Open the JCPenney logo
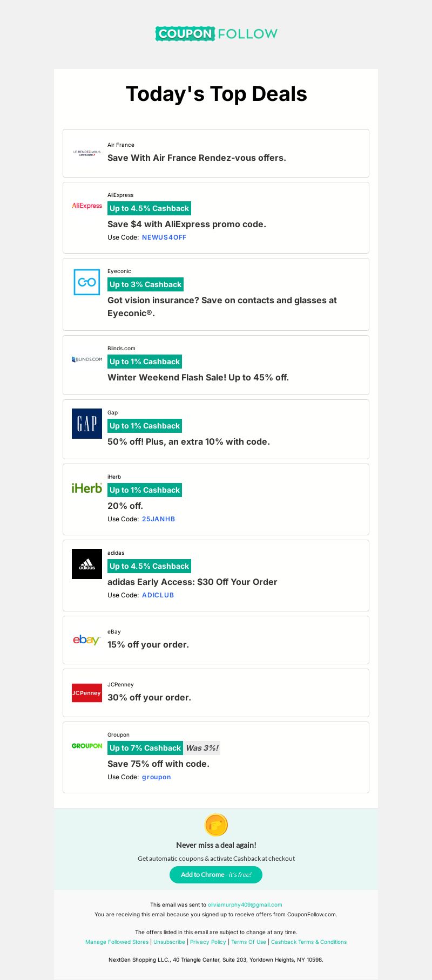Image resolution: width=432 pixels, height=980 pixels. (x=87, y=693)
